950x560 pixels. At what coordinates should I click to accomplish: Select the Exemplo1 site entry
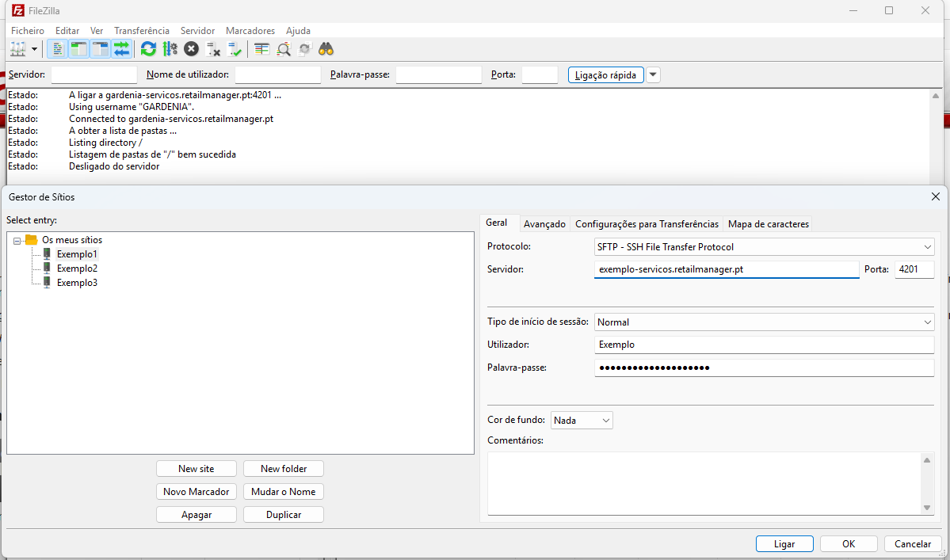(x=77, y=254)
